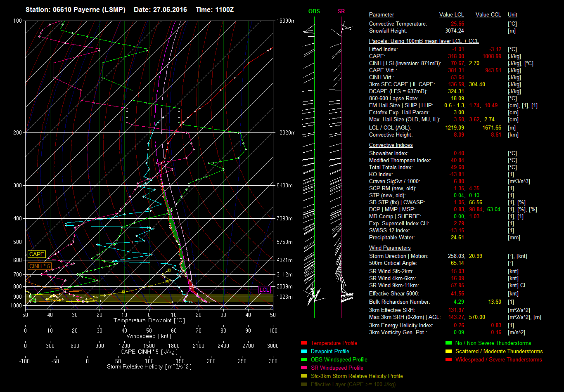Click the yellow CAPE label box
The height and width of the screenshot is (392, 564).
click(x=36, y=255)
